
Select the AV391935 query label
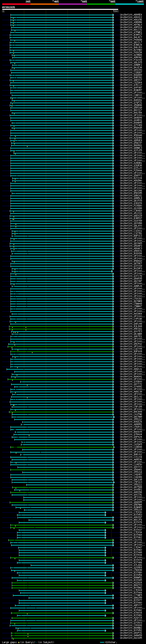8,7
